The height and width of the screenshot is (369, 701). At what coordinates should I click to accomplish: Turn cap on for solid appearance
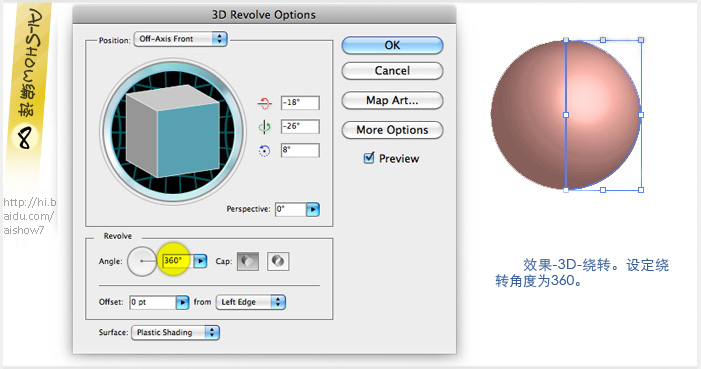248,261
